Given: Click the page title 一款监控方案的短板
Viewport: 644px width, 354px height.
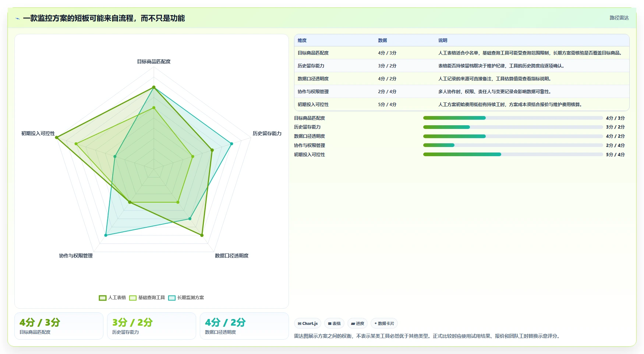Looking at the screenshot, I should click(104, 18).
